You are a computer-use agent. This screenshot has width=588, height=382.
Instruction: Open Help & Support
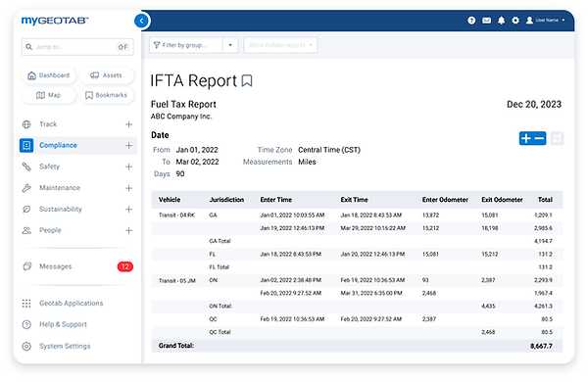[63, 324]
